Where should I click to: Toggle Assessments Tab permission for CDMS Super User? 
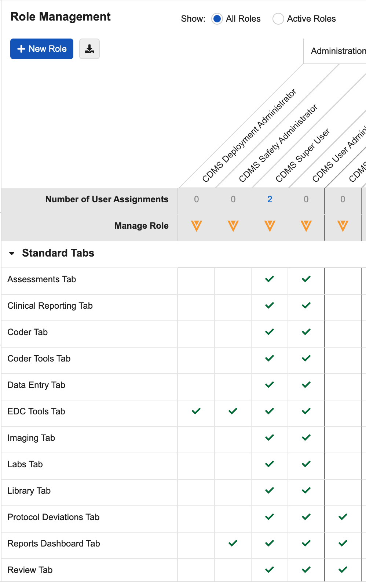click(270, 279)
